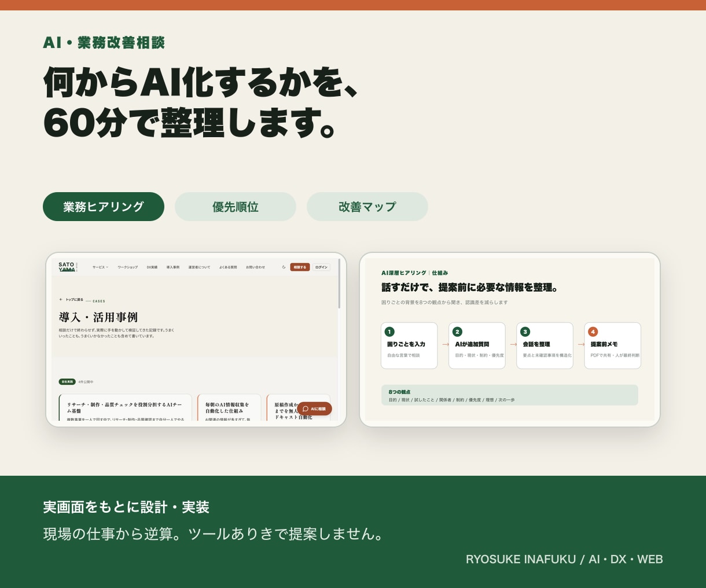The width and height of the screenshot is (706, 588).
Task: Click the step 1 number badge
Action: pyautogui.click(x=389, y=332)
